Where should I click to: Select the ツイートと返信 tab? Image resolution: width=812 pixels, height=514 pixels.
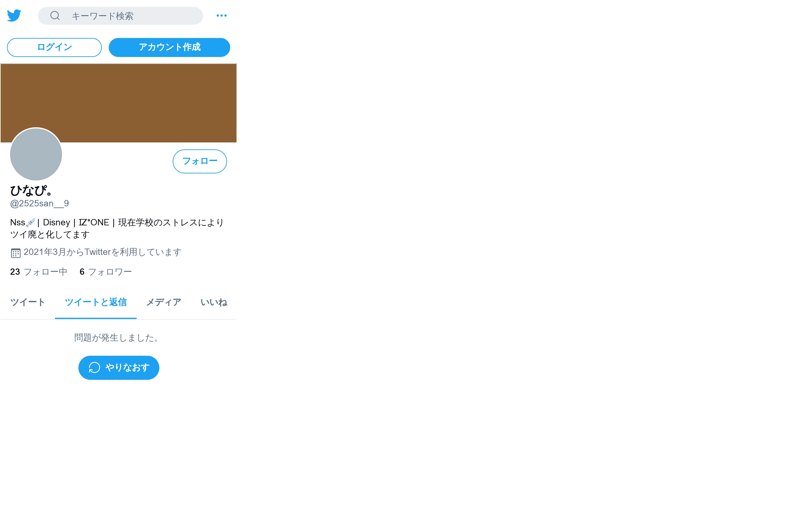[96, 302]
